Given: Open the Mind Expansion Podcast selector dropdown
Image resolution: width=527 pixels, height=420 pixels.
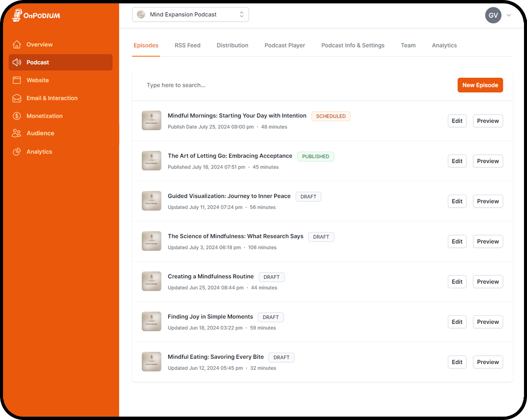Looking at the screenshot, I should pyautogui.click(x=190, y=15).
